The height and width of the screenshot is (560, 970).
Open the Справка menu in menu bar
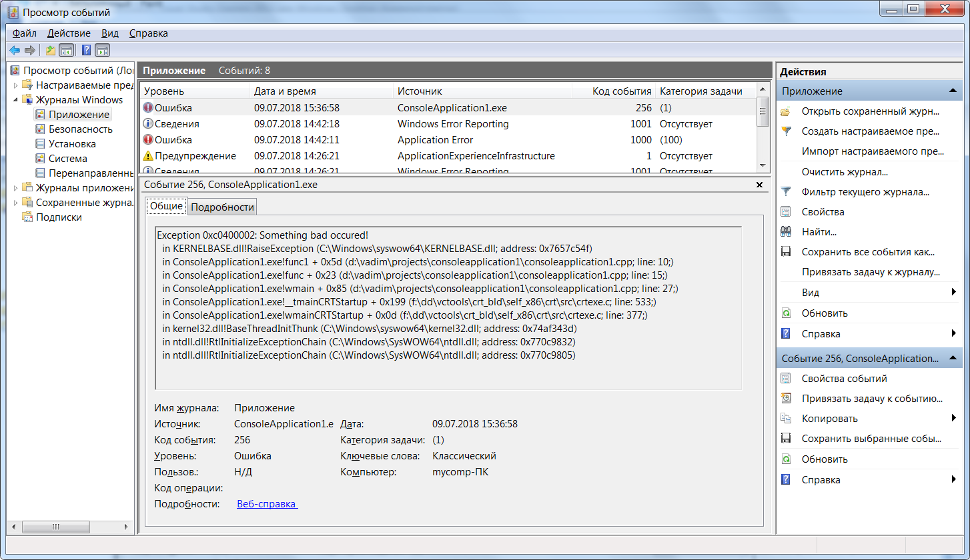[149, 33]
